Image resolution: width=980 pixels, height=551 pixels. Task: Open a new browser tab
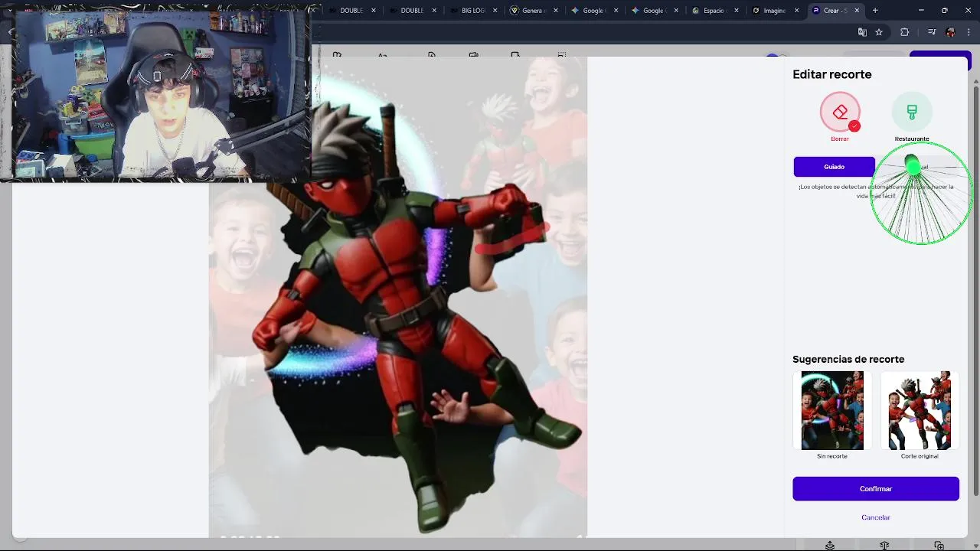click(x=875, y=11)
